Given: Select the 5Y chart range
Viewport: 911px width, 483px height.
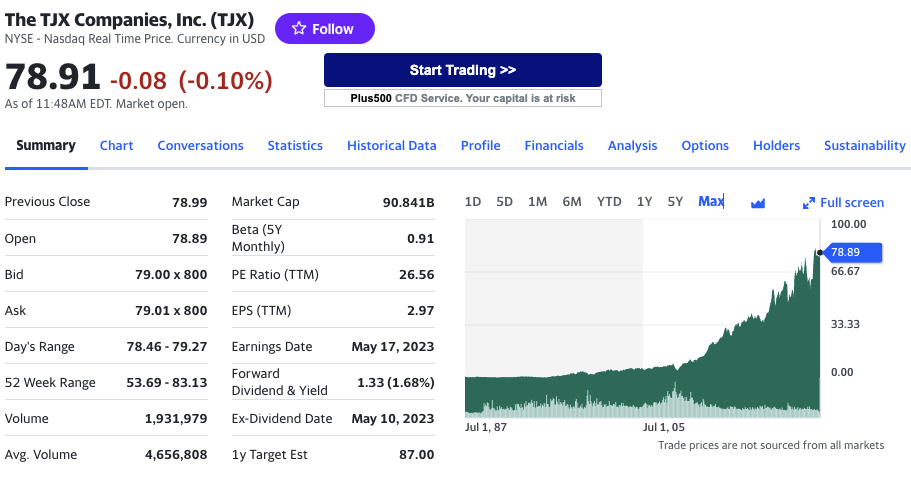Looking at the screenshot, I should pyautogui.click(x=675, y=202).
